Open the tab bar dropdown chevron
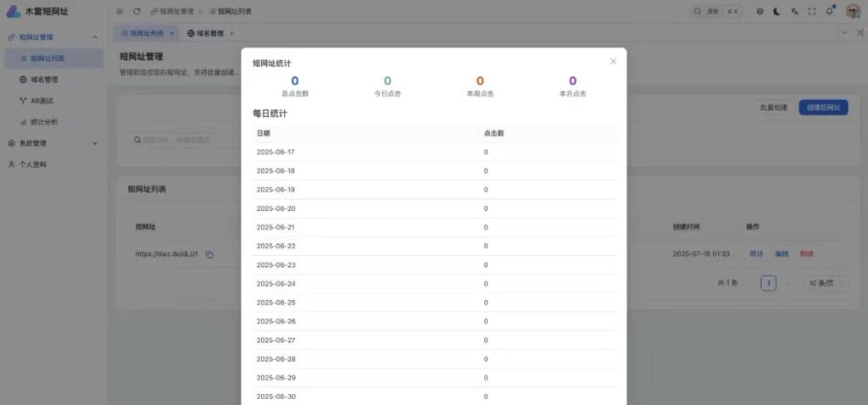Image resolution: width=868 pixels, height=405 pixels. (x=844, y=33)
